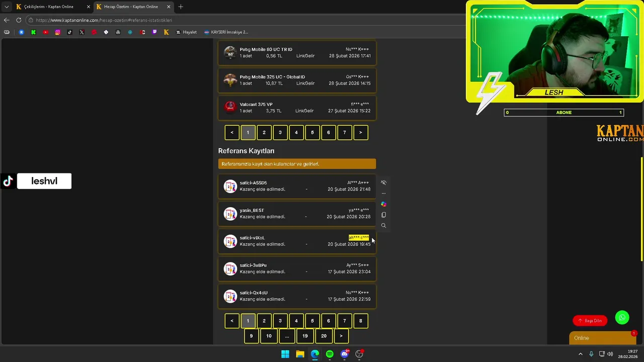Click next arrow in upper pagination
Viewport: 644px width, 362px height.
click(x=361, y=133)
